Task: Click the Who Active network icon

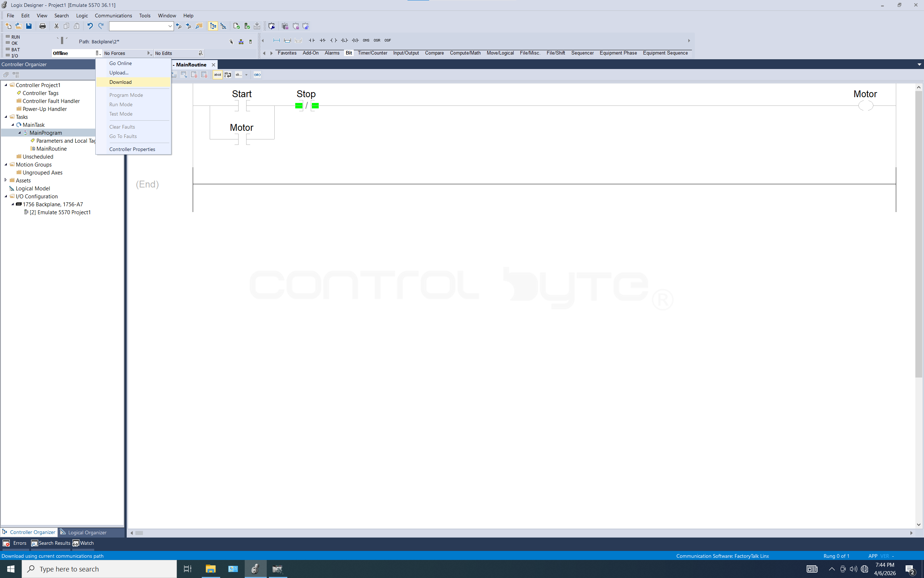Action: point(241,42)
